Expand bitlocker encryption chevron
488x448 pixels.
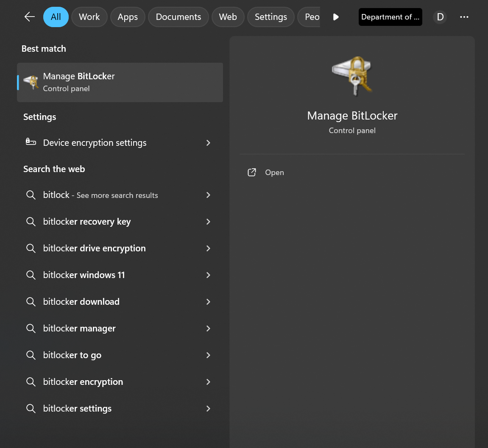coord(208,382)
